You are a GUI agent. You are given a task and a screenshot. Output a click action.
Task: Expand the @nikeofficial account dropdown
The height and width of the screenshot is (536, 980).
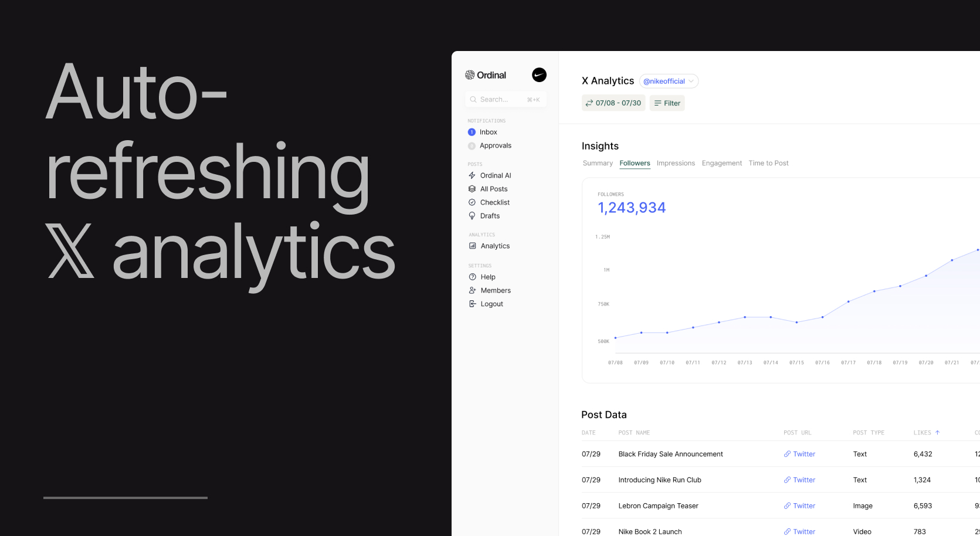(669, 81)
